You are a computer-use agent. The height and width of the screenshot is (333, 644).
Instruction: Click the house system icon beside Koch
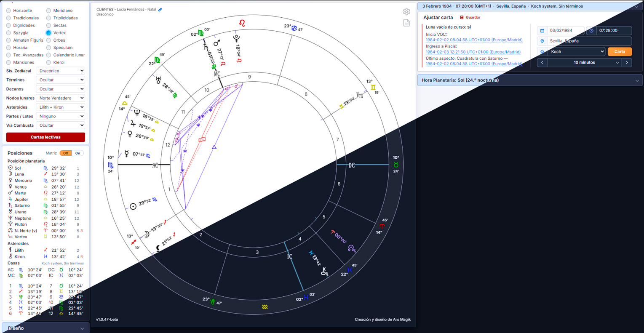[x=542, y=51]
